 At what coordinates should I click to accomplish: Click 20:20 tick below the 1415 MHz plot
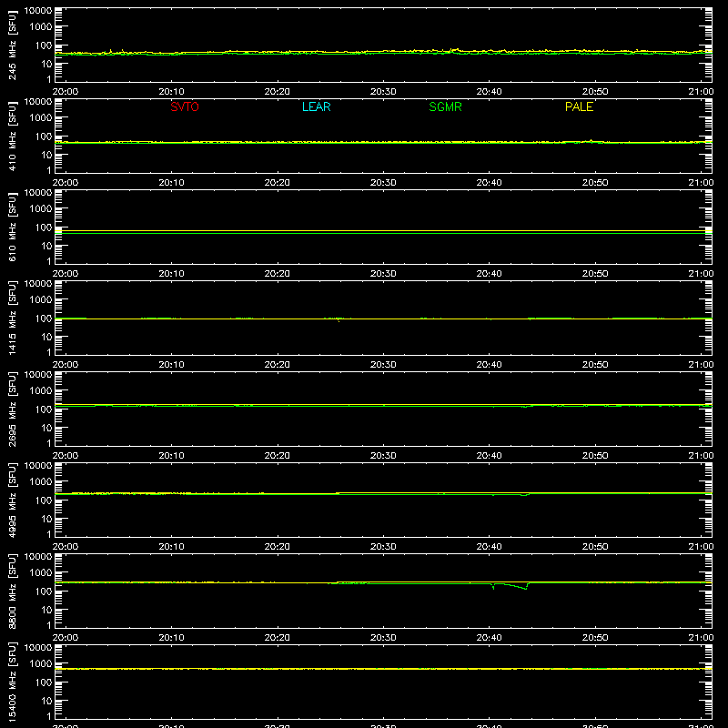pyautogui.click(x=278, y=365)
